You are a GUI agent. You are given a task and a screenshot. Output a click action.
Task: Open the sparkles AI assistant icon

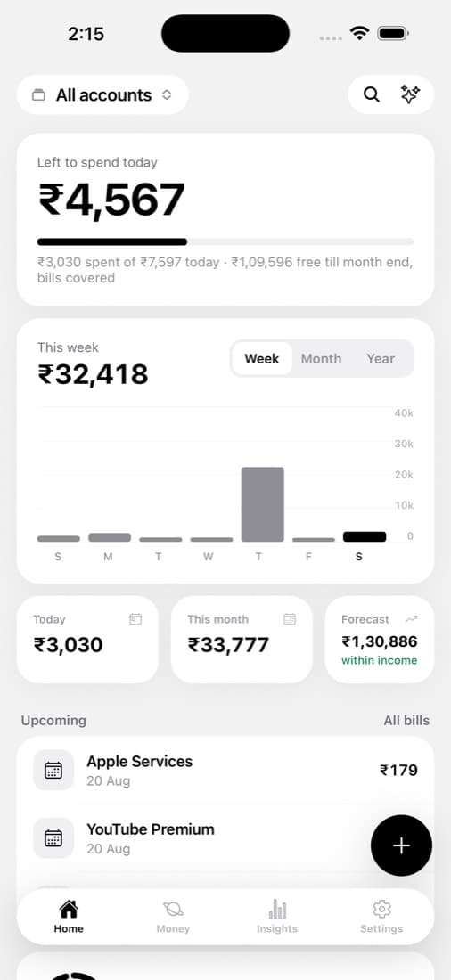pos(410,95)
